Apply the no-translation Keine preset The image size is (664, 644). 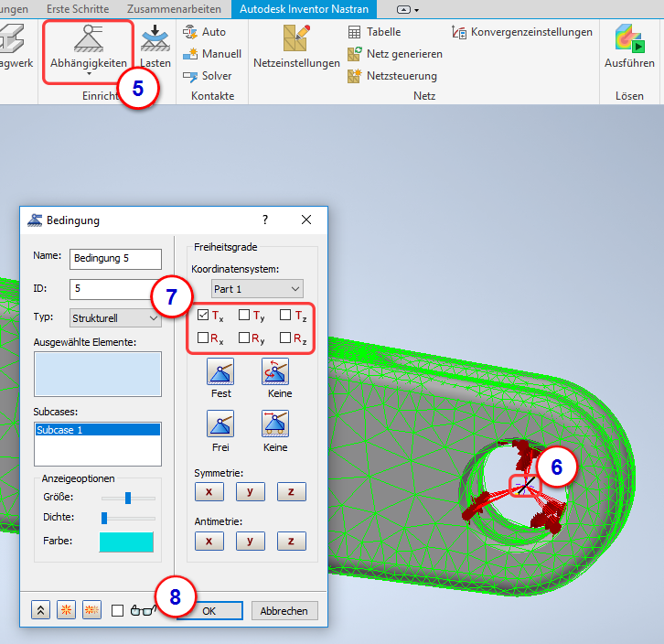pos(275,424)
